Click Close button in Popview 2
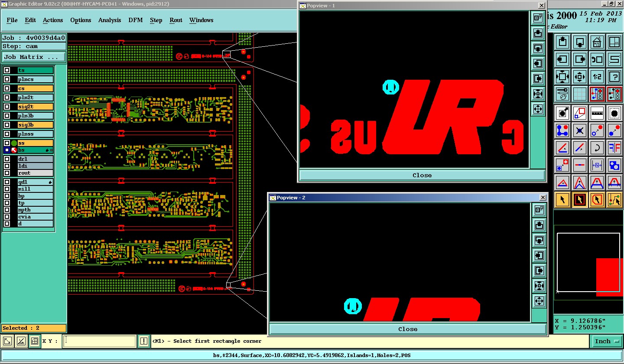The height and width of the screenshot is (364, 624). pos(408,329)
